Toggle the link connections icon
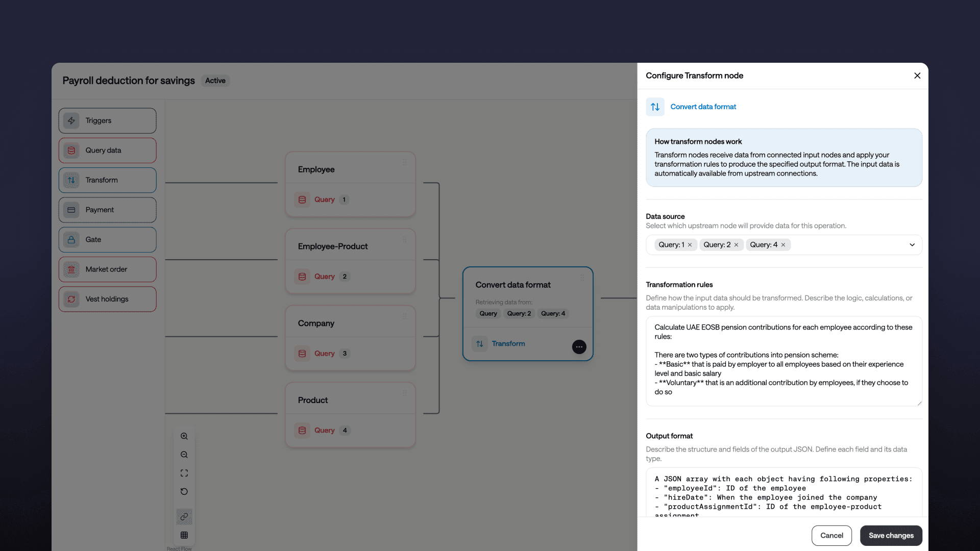This screenshot has width=980, height=551. (184, 516)
